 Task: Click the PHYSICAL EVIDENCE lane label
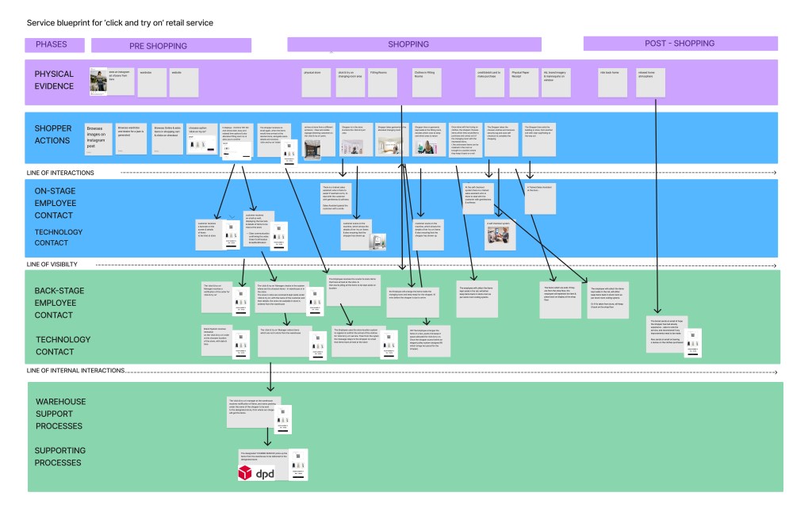click(x=54, y=80)
